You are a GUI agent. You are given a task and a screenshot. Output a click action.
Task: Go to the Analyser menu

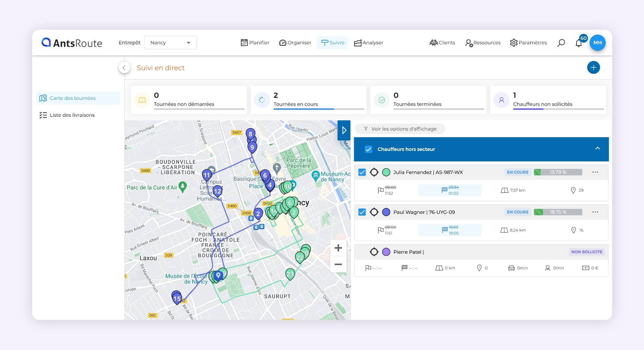coord(368,43)
